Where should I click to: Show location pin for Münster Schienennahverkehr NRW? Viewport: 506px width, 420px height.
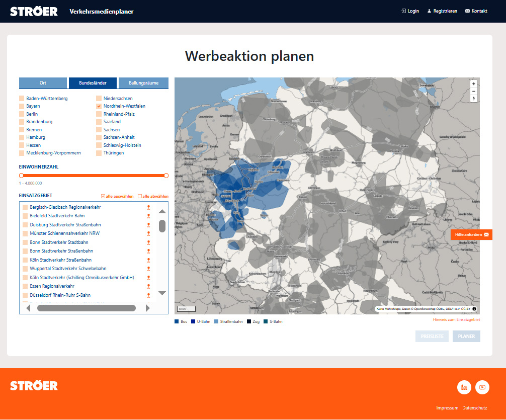[x=149, y=233]
